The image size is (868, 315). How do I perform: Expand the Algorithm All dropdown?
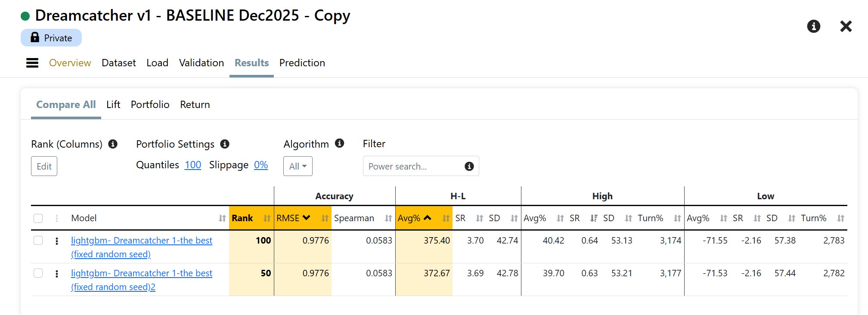tap(298, 167)
